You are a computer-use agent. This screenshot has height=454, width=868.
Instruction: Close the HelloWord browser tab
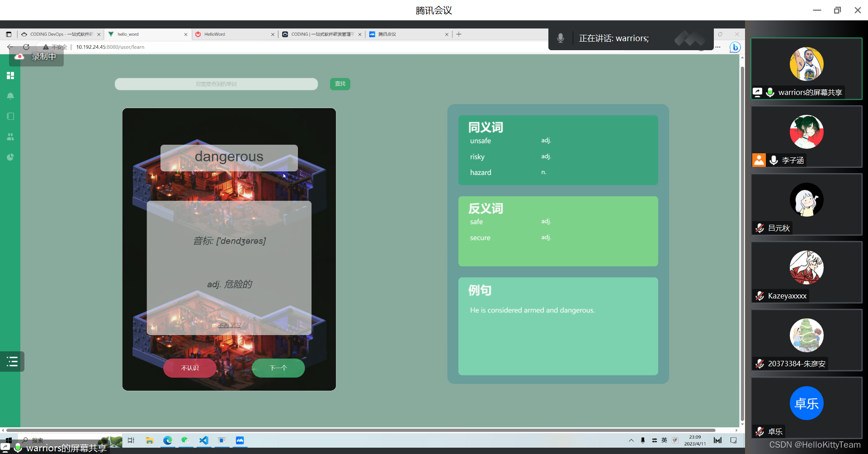pos(273,34)
